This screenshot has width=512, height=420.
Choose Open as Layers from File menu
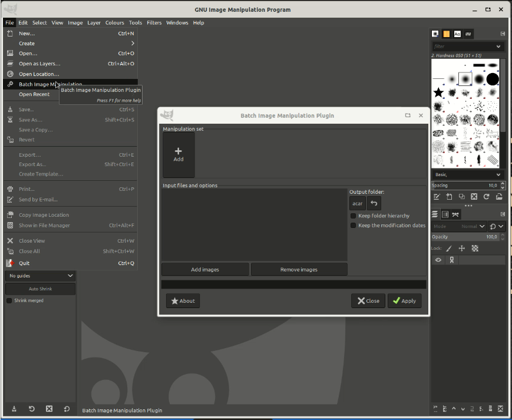tap(39, 64)
